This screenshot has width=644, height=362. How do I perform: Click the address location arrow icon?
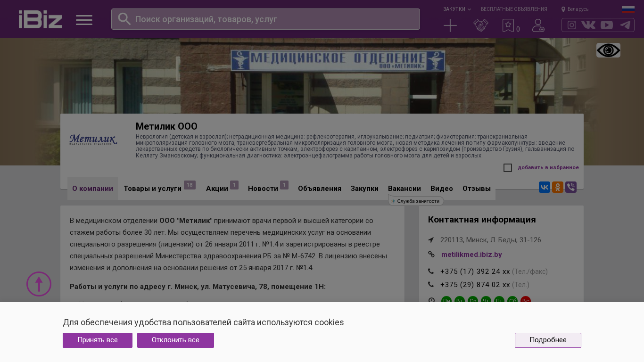tap(431, 240)
